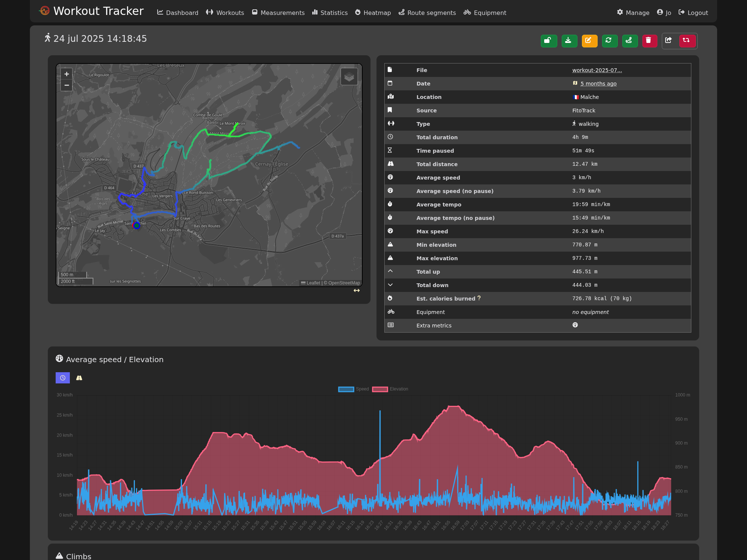Open the map layers selector

349,77
